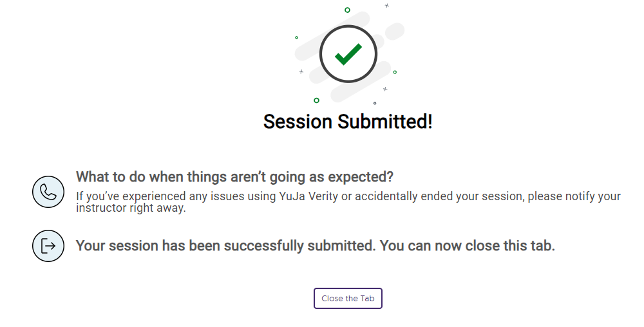Click the gray x mark at top right of illustration
This screenshot has width=644, height=327.
387,6
